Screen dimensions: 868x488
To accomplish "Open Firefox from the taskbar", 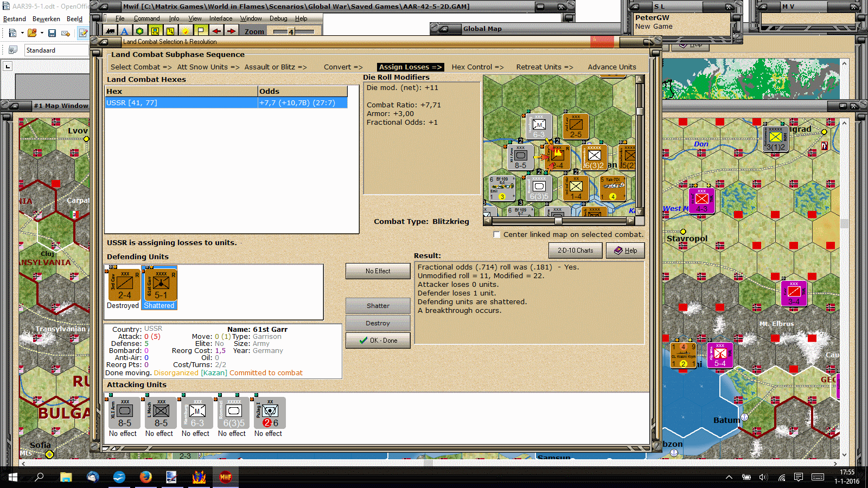I will coord(145,477).
